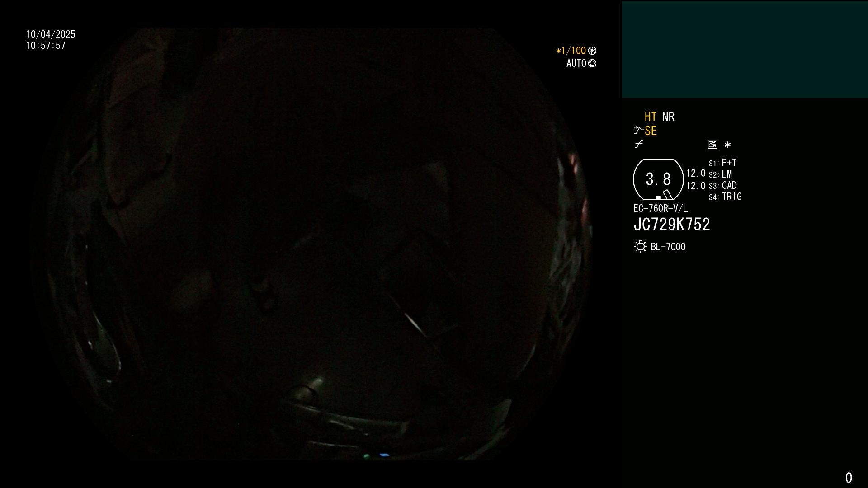Image resolution: width=868 pixels, height=488 pixels.
Task: Click the 0 counter at bottom right
Action: pos(849,478)
